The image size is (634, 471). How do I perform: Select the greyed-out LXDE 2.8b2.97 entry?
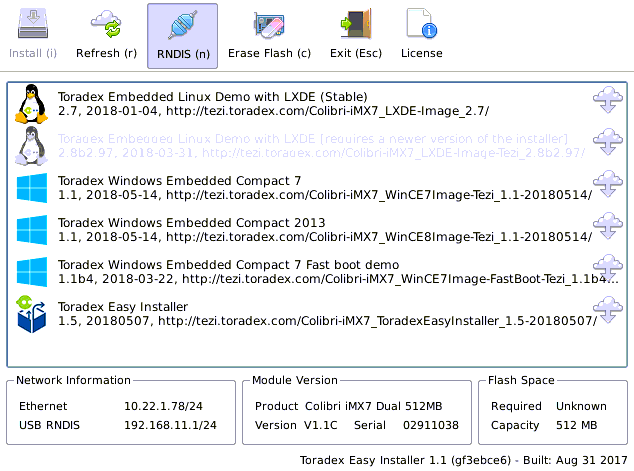click(x=300, y=145)
